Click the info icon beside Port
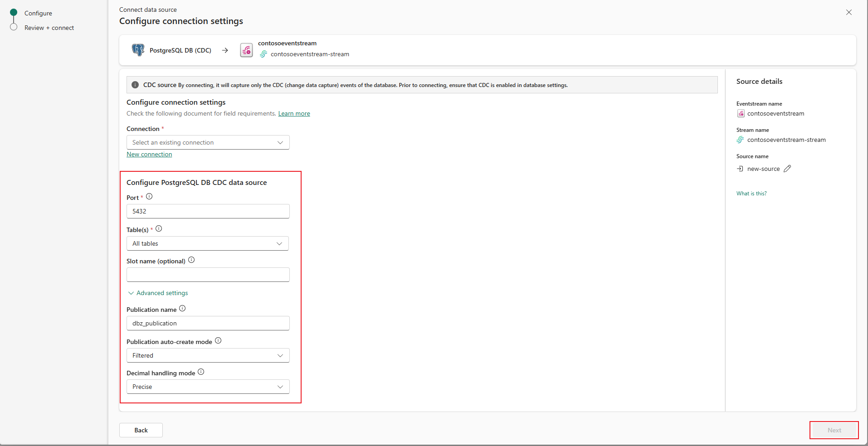This screenshot has width=868, height=446. coord(149,196)
